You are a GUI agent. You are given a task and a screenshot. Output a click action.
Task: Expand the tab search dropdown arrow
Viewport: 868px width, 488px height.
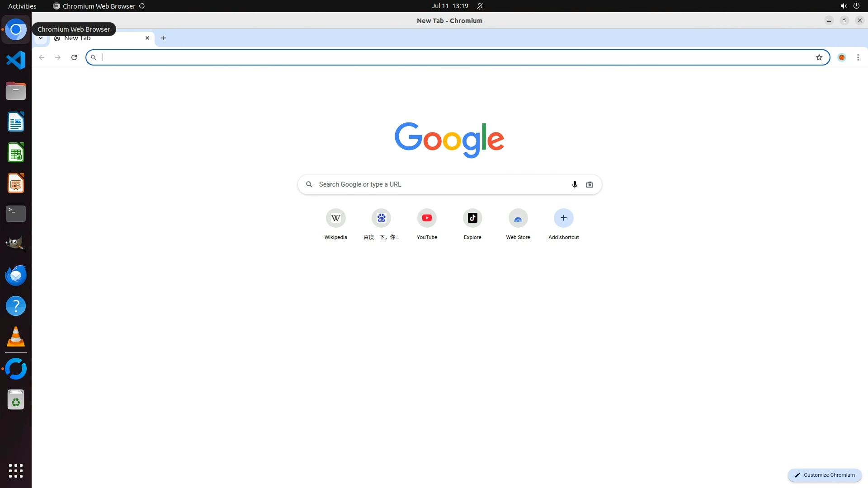(x=41, y=38)
